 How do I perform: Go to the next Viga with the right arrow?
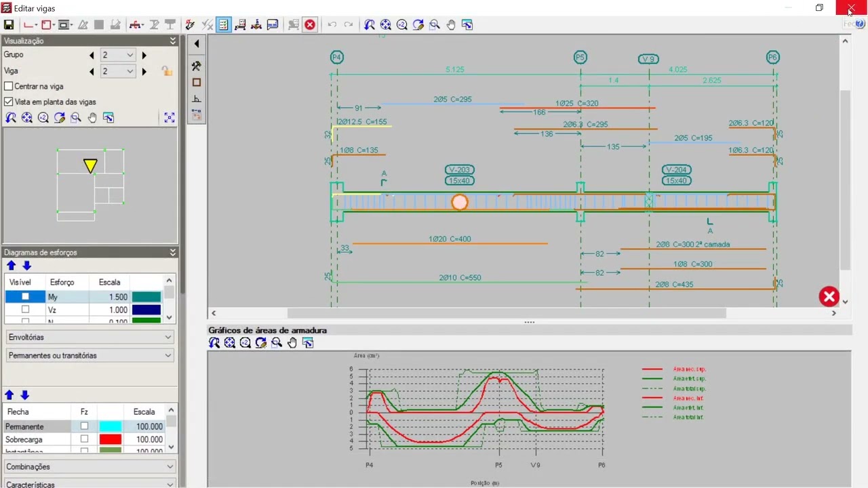coord(144,70)
